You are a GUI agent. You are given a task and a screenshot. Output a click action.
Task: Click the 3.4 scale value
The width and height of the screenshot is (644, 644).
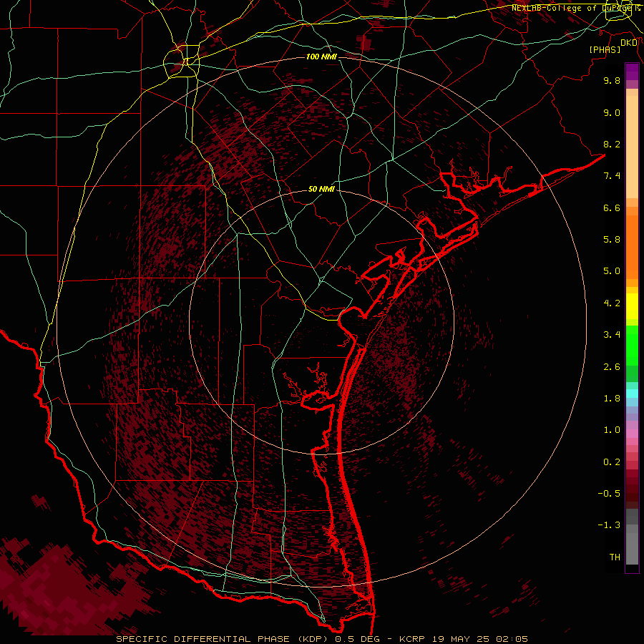pos(612,335)
